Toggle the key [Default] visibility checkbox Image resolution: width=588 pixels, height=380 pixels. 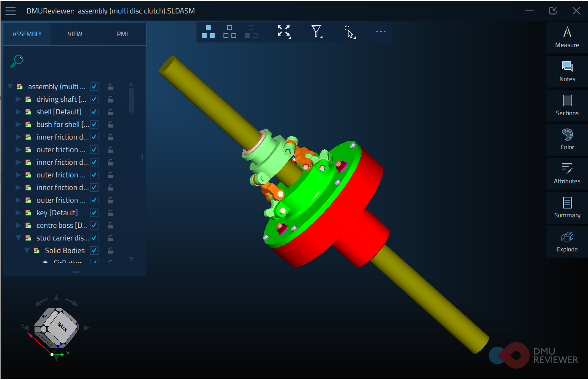(94, 213)
